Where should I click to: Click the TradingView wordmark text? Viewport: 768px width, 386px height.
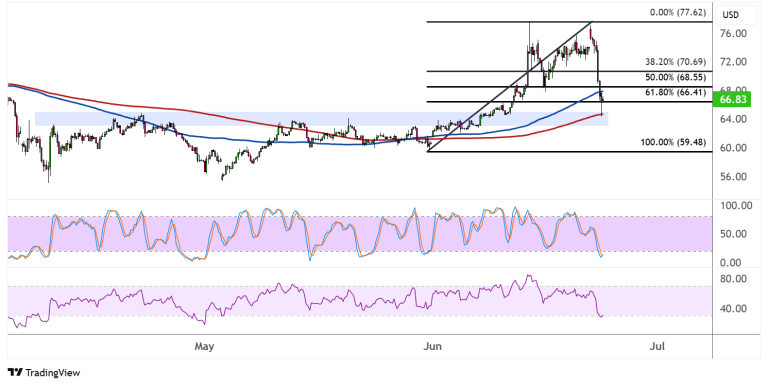coord(53,373)
